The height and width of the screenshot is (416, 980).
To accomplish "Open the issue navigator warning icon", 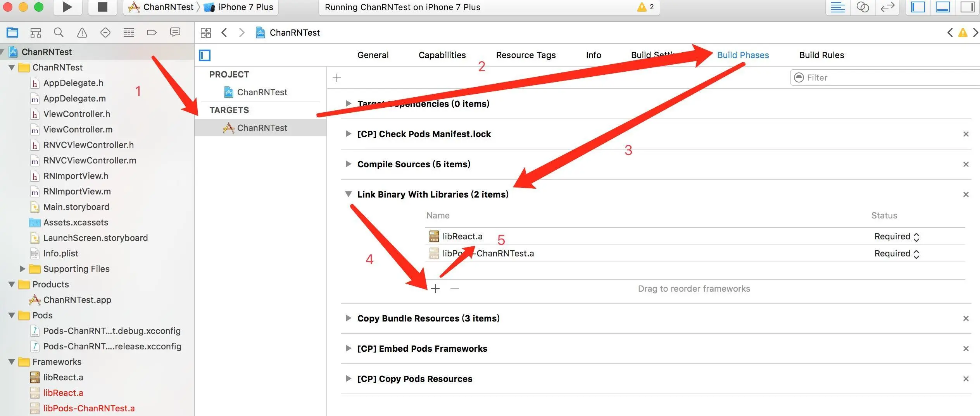I will 82,33.
